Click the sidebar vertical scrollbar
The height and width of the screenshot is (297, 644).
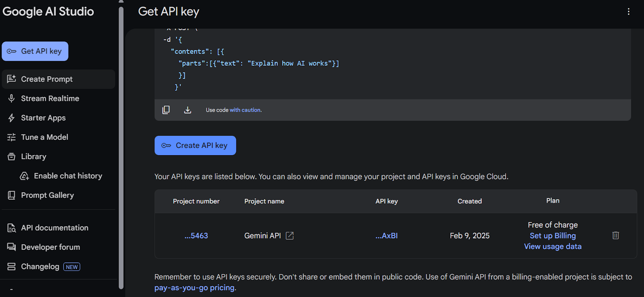121,148
